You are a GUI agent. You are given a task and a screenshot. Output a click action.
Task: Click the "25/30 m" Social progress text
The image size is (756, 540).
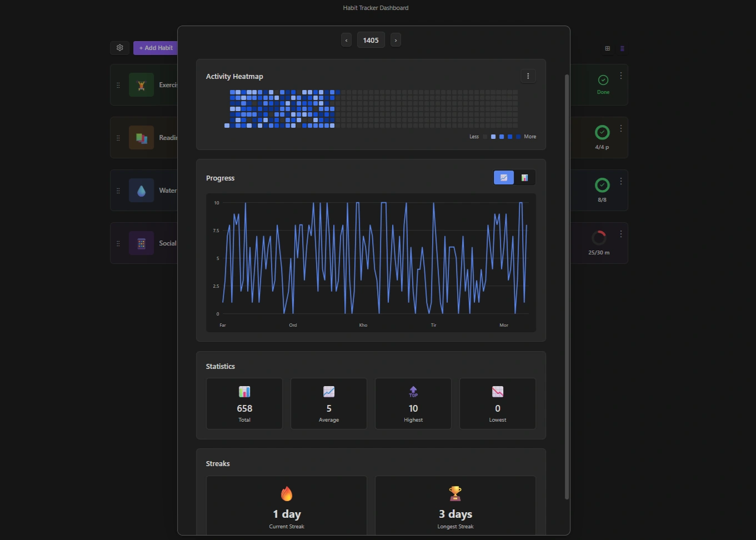(599, 253)
